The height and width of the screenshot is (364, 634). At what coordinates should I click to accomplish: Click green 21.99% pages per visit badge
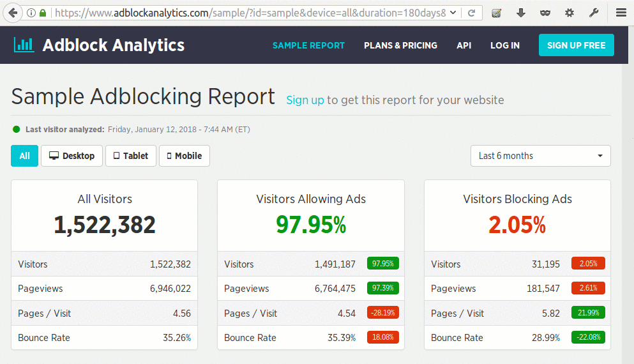tap(588, 313)
